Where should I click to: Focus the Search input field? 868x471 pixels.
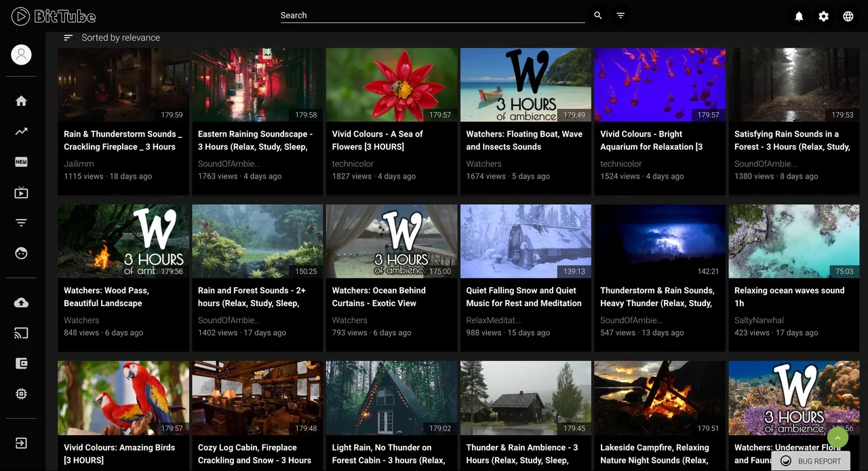click(x=433, y=15)
